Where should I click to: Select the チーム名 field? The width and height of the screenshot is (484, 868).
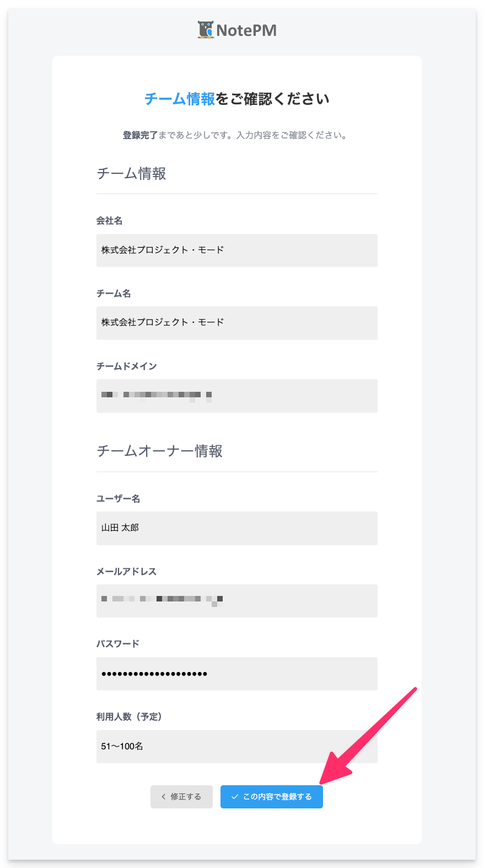tap(237, 323)
